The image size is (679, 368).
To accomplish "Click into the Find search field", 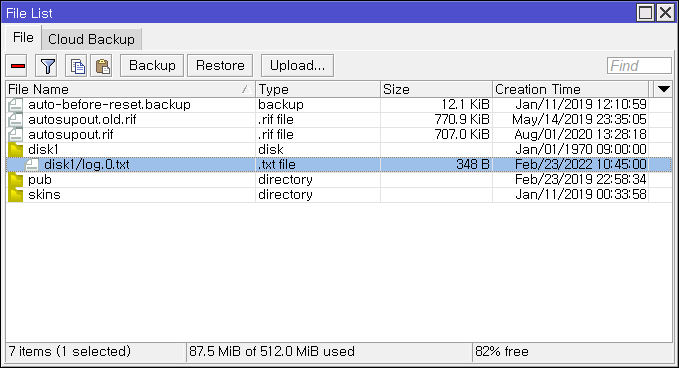I will tap(639, 66).
